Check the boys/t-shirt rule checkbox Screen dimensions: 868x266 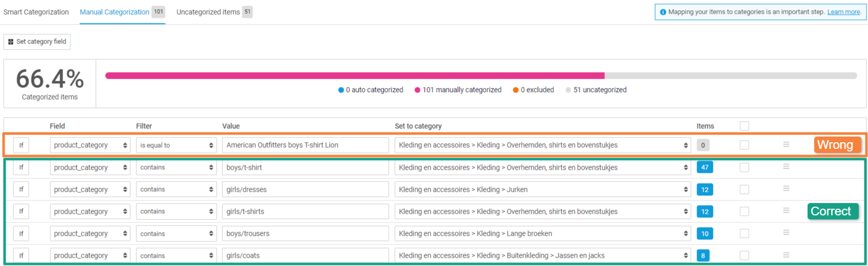point(744,167)
